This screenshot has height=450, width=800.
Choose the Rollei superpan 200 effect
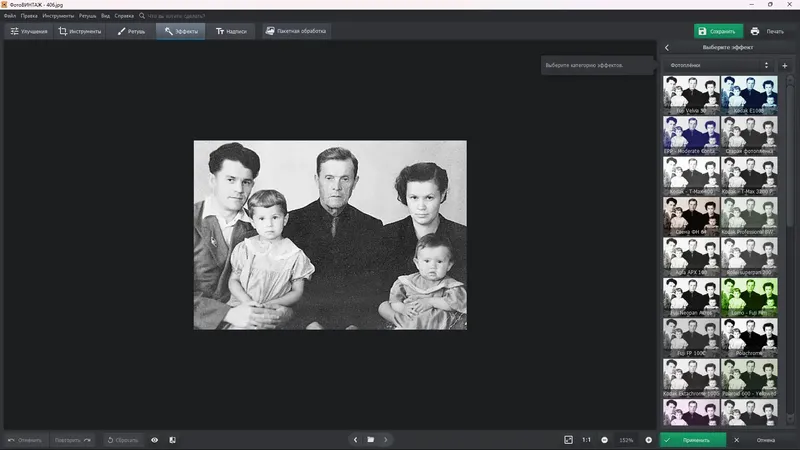[x=749, y=256]
